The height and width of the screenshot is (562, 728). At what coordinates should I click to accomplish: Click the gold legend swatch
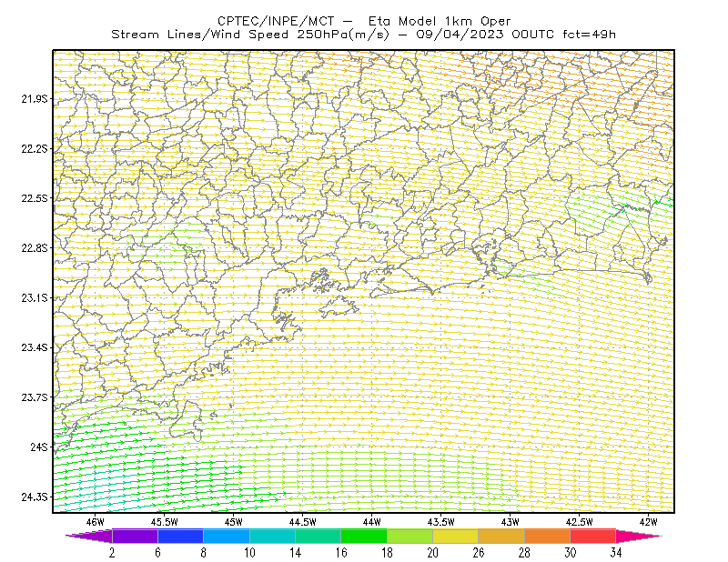(501, 536)
